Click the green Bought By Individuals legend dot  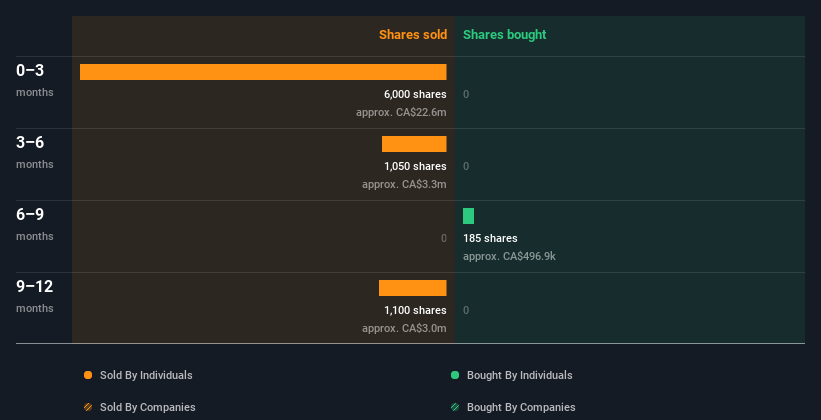tap(455, 375)
